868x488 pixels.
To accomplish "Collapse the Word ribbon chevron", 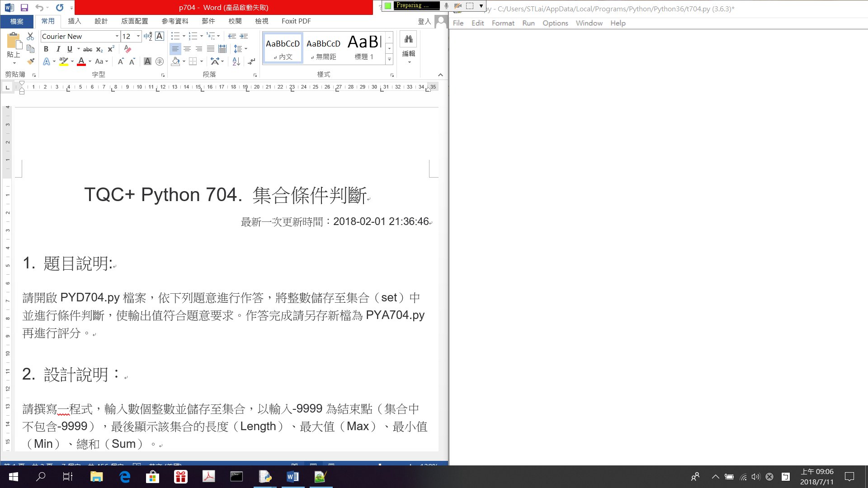I will click(x=440, y=75).
